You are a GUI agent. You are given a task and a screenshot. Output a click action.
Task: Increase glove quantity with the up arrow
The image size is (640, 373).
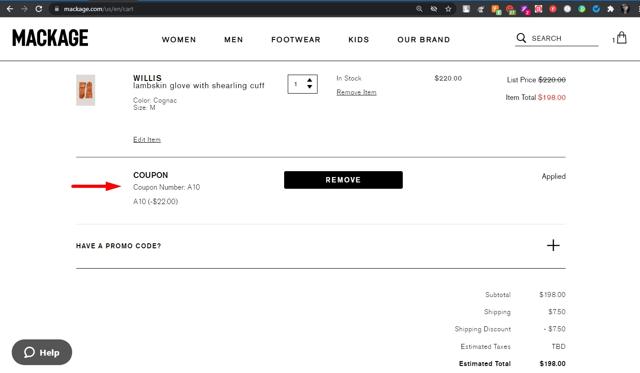tap(309, 80)
